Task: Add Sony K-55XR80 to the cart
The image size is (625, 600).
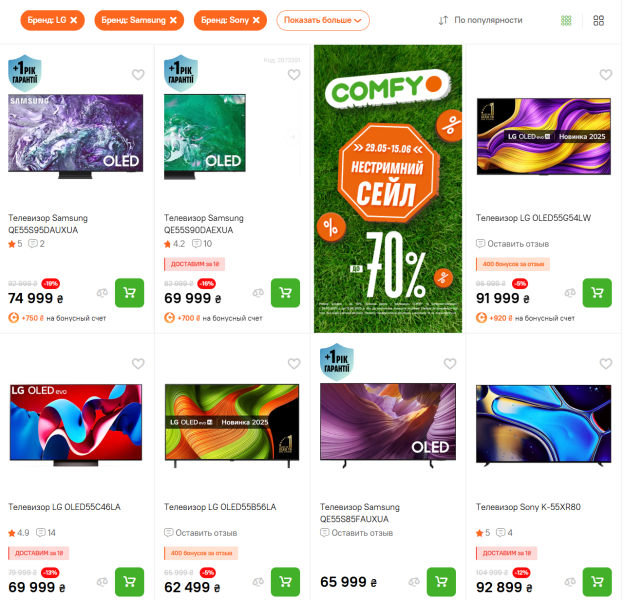Action: pyautogui.click(x=597, y=582)
